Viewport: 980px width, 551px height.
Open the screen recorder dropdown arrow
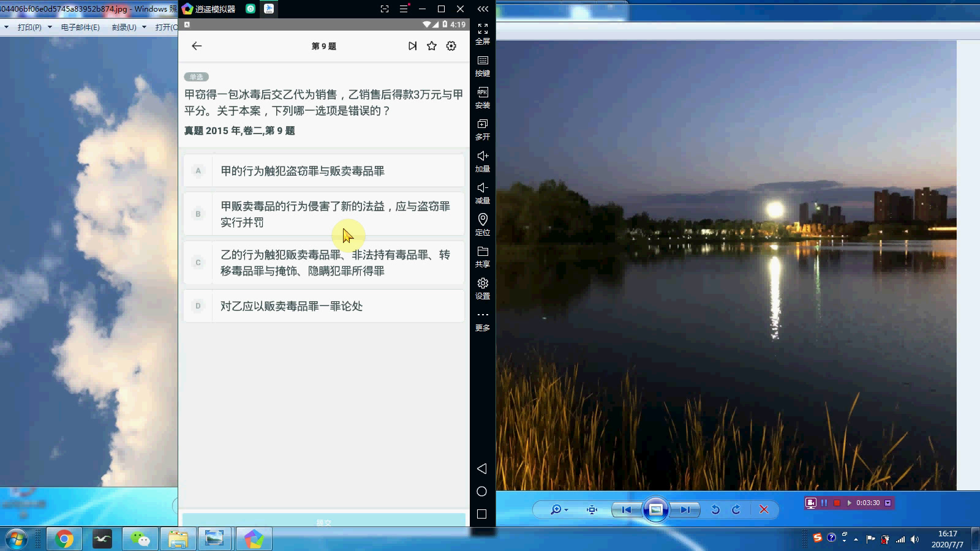coord(888,503)
